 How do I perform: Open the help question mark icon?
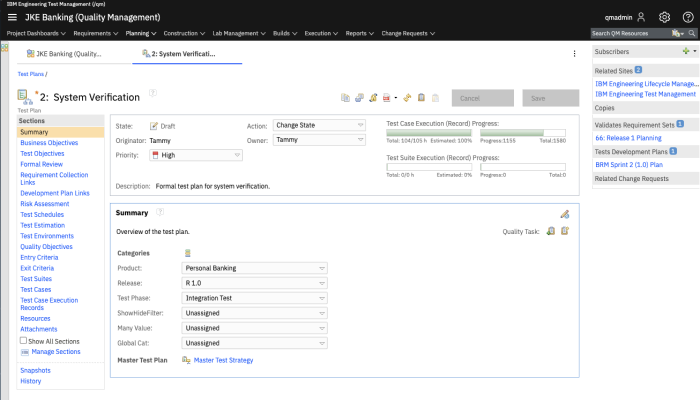click(x=687, y=18)
